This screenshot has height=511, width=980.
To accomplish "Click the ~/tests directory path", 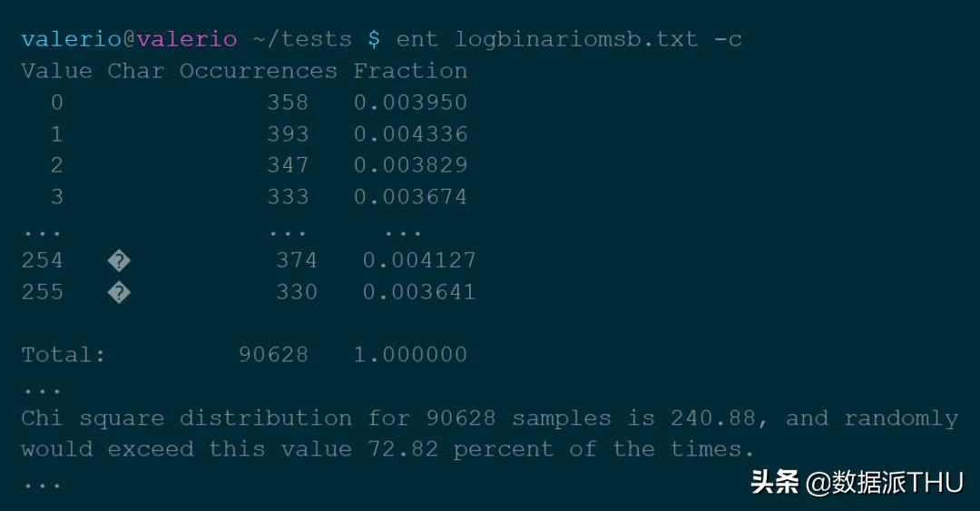I will [x=301, y=39].
